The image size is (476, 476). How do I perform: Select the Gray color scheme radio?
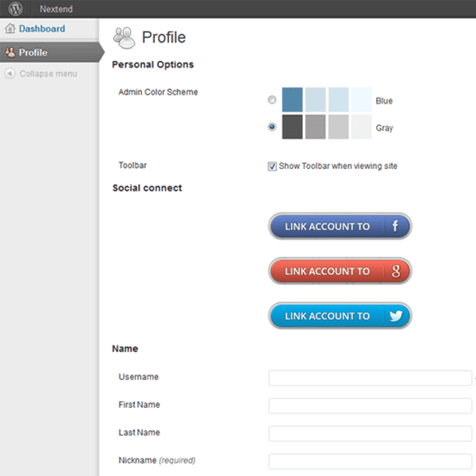coord(272,127)
